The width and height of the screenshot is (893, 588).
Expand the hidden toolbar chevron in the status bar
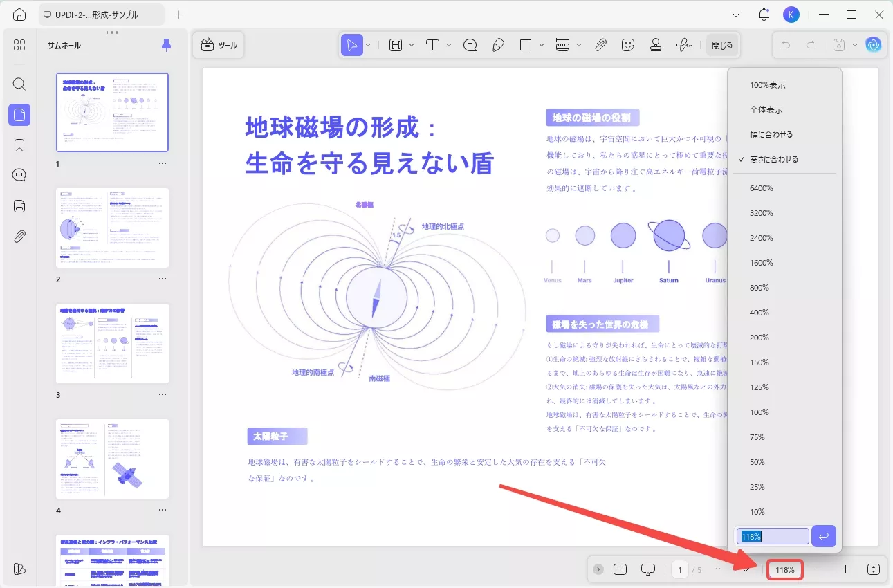597,569
